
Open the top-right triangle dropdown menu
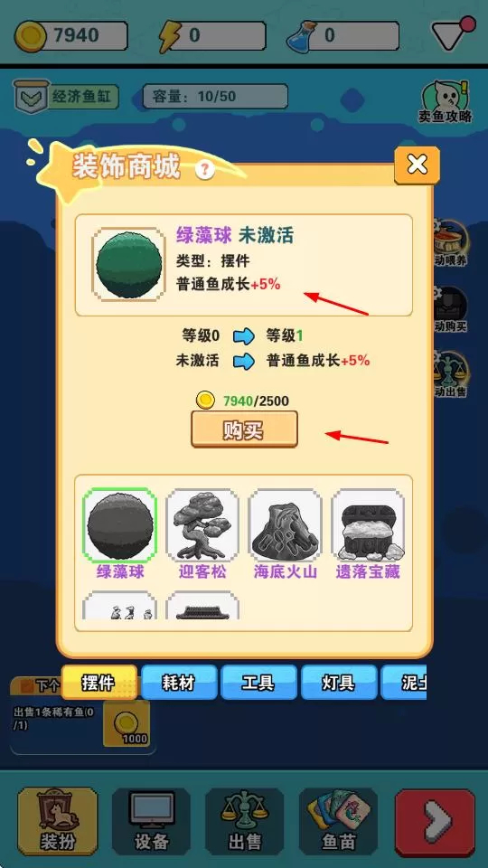pos(453,34)
